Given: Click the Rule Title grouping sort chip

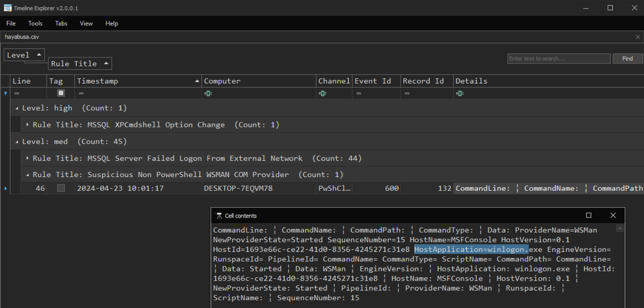Looking at the screenshot, I should [x=80, y=63].
